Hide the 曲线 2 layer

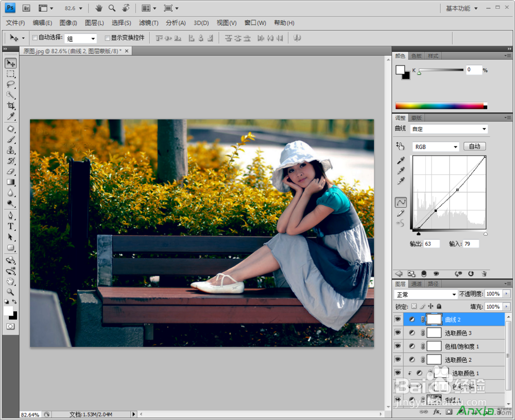coord(398,320)
